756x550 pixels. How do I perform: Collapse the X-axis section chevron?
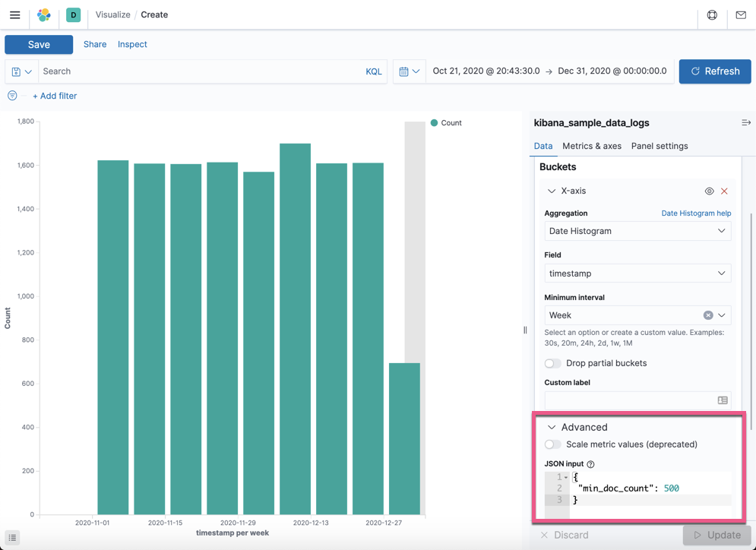(552, 191)
